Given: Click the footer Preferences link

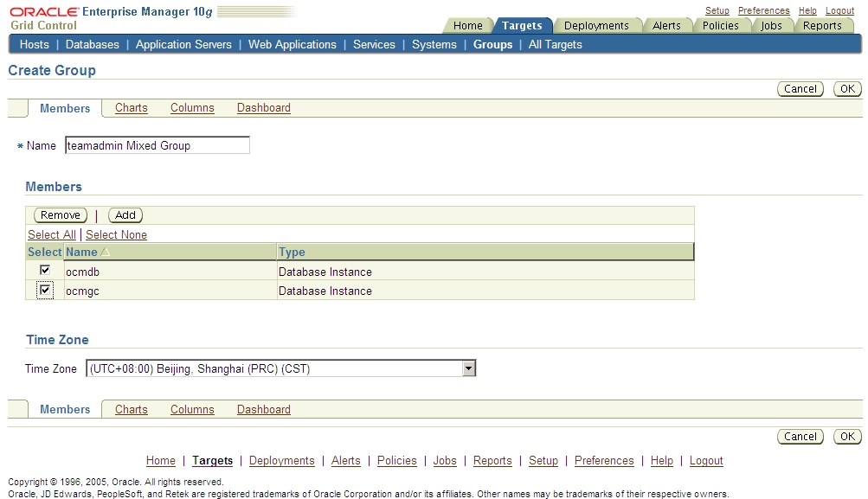Looking at the screenshot, I should pos(604,461).
